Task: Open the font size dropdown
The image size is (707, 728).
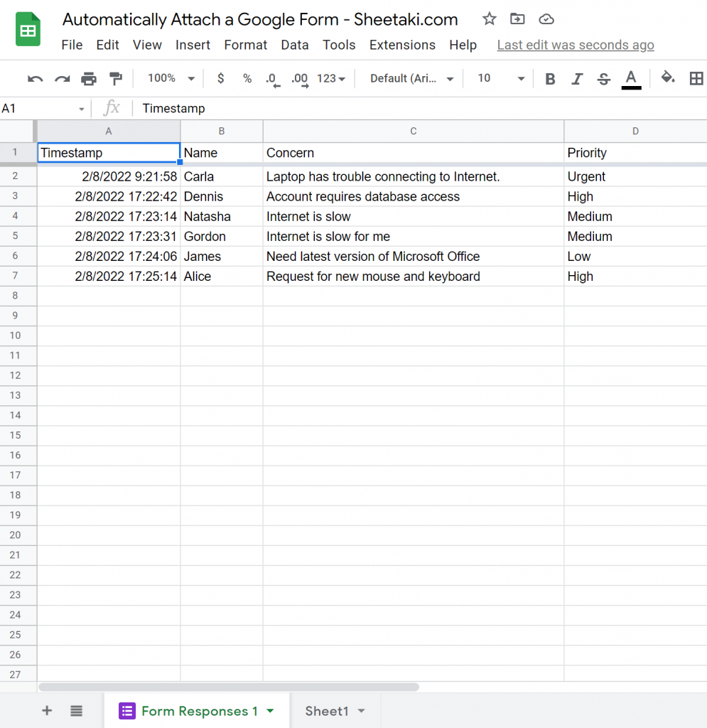Action: tap(500, 78)
